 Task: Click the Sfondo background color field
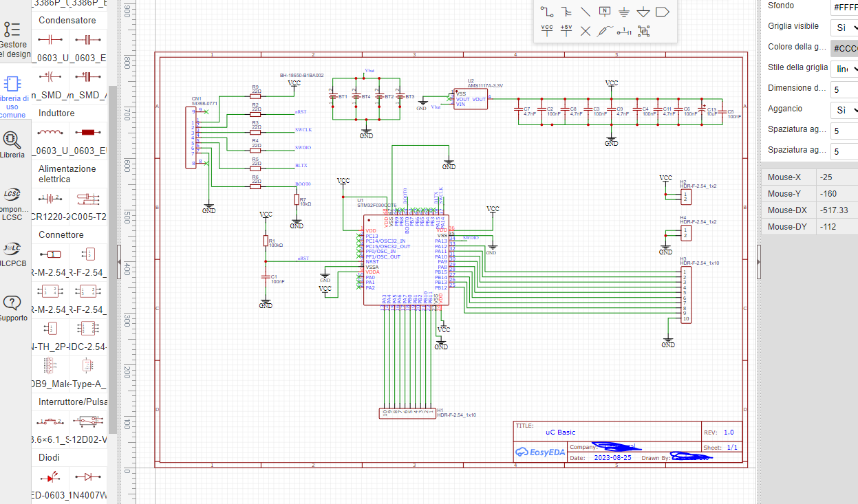tap(844, 7)
